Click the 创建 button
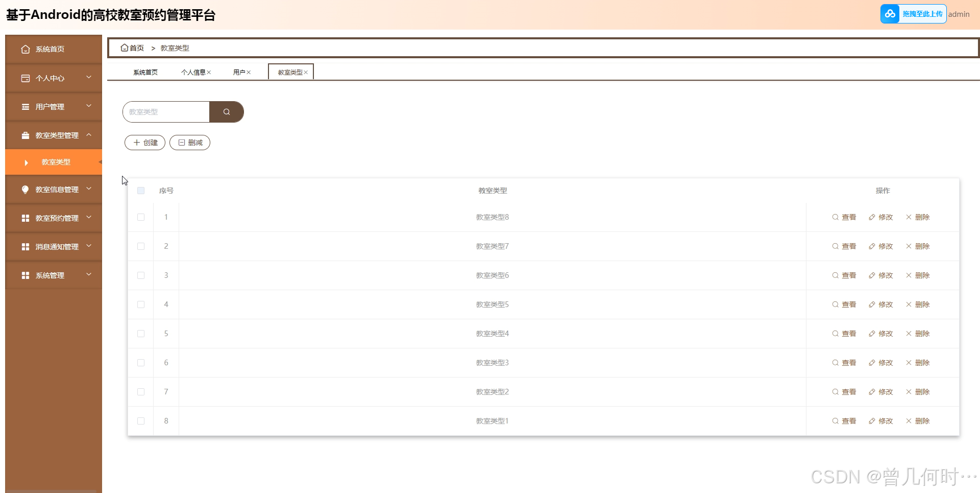 tap(144, 143)
